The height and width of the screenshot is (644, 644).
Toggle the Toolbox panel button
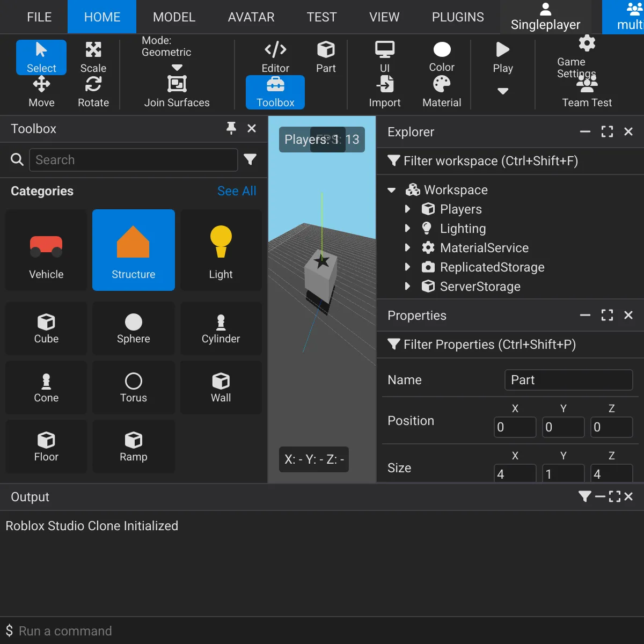point(275,92)
